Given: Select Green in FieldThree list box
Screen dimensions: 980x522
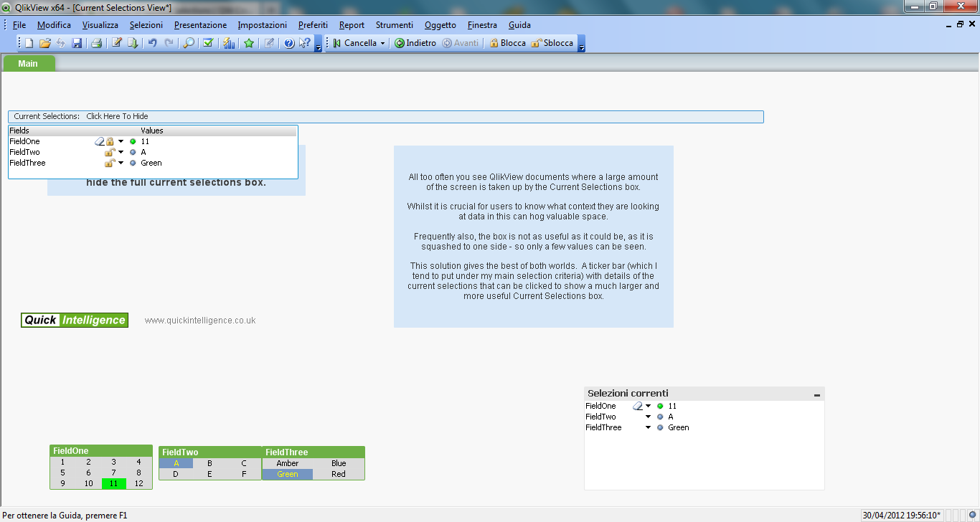Looking at the screenshot, I should tap(288, 474).
